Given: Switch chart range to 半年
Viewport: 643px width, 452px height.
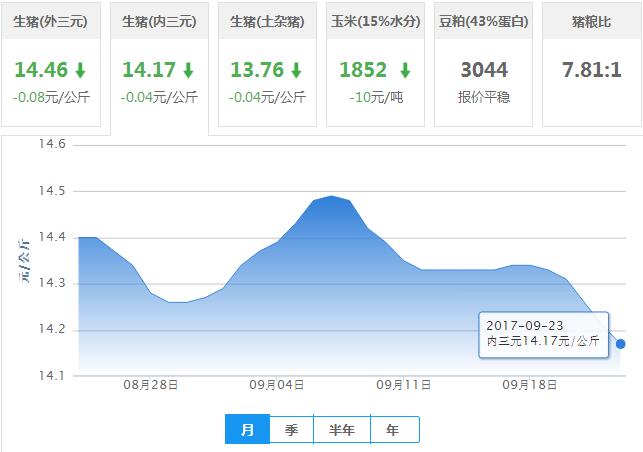Looking at the screenshot, I should (x=342, y=429).
